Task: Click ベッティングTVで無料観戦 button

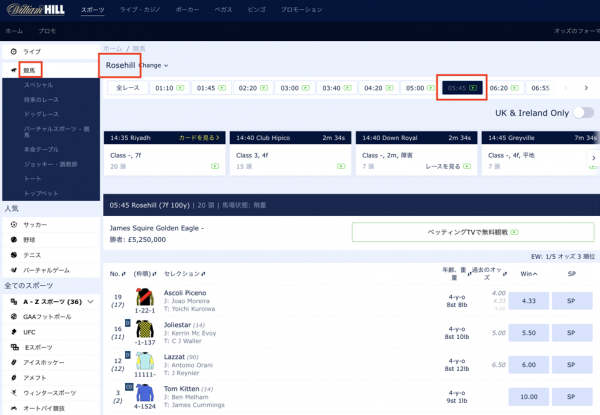Action: 473,232
